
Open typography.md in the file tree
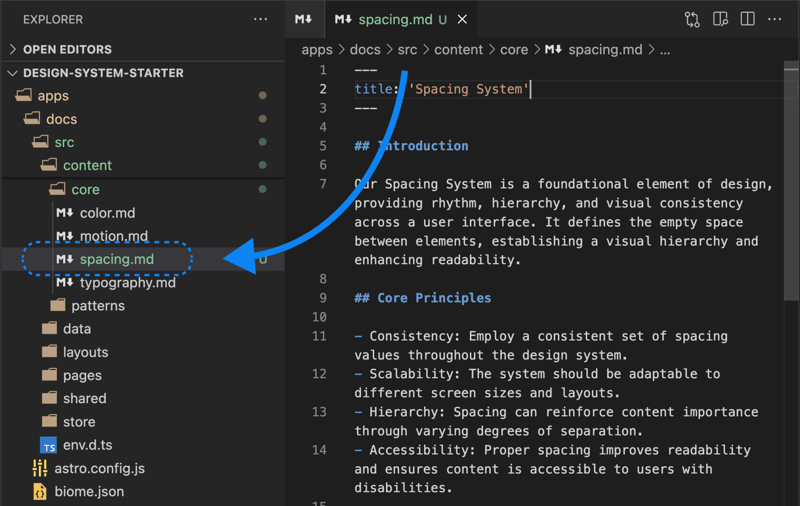click(x=128, y=283)
